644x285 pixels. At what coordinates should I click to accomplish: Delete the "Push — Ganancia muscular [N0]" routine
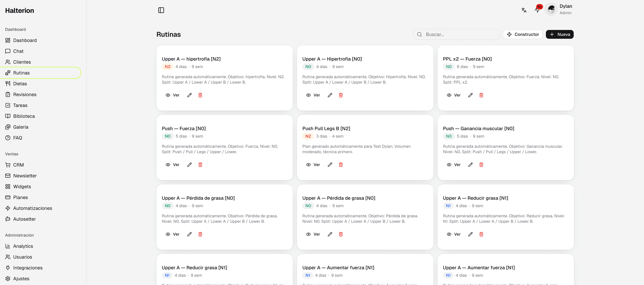[481, 165]
